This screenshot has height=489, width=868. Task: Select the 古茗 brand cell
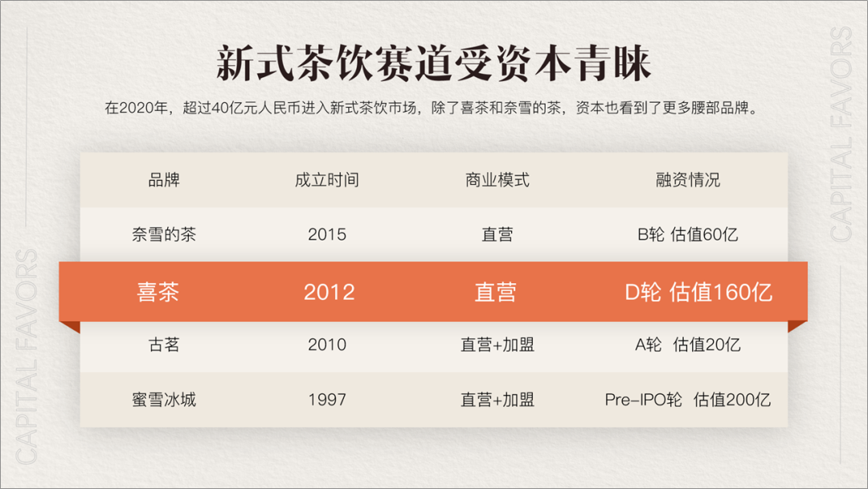(x=164, y=344)
